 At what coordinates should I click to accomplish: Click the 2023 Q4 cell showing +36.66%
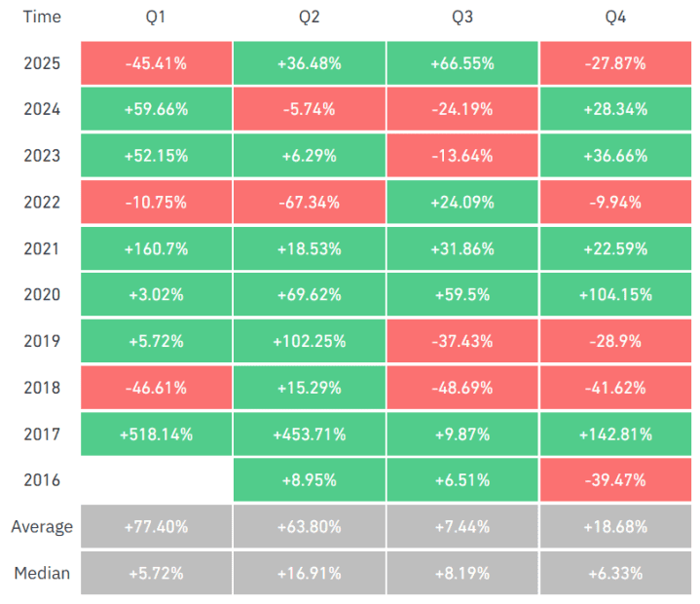tap(618, 156)
